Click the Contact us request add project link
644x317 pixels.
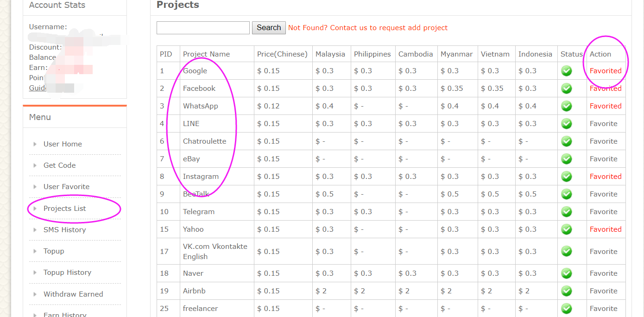tap(368, 28)
